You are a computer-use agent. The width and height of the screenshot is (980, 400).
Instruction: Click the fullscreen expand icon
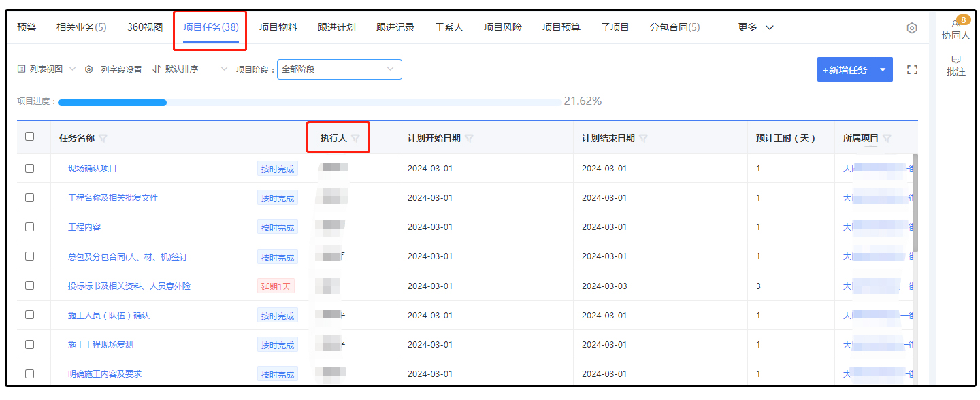(x=912, y=70)
